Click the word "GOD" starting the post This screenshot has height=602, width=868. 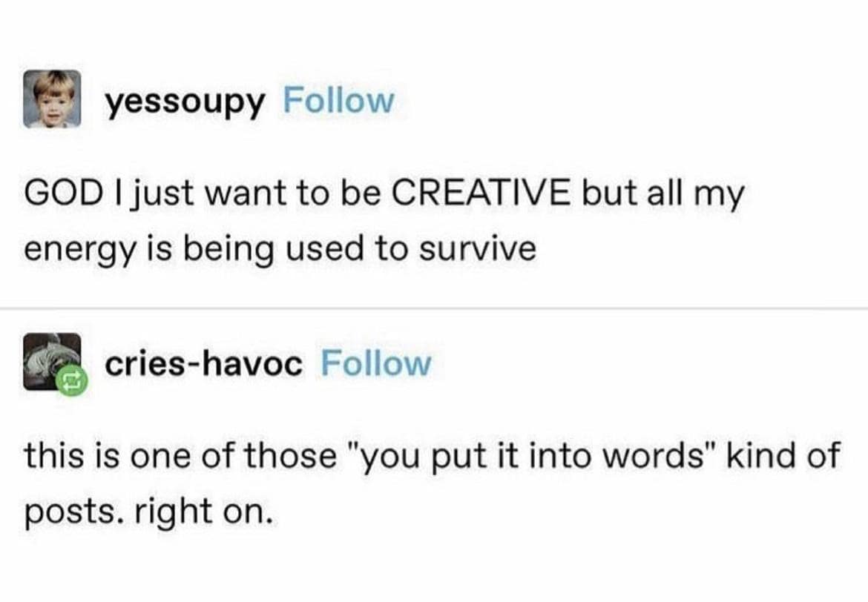point(56,195)
